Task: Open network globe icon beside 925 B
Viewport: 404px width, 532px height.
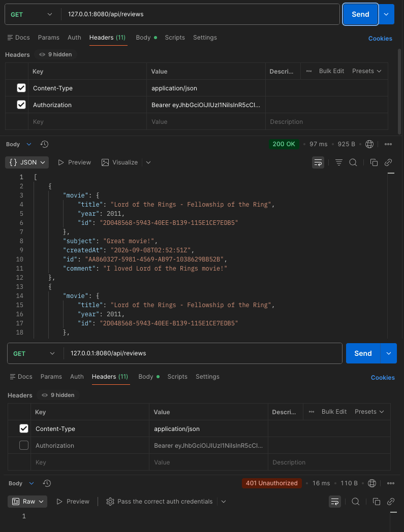Action: (x=369, y=144)
